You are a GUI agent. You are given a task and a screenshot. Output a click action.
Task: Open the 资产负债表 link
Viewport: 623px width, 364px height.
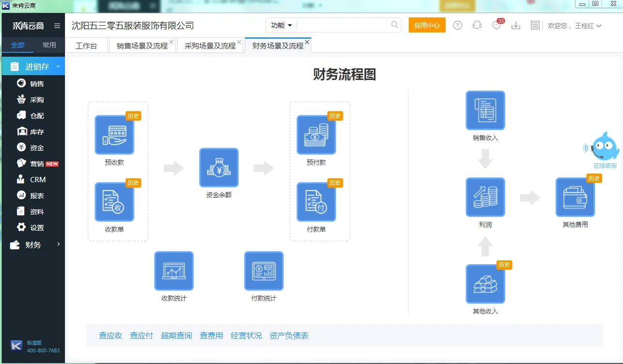click(289, 335)
